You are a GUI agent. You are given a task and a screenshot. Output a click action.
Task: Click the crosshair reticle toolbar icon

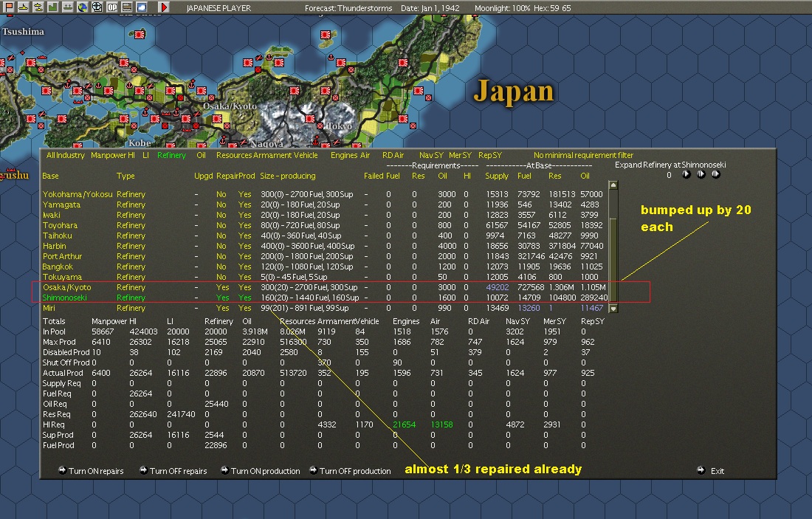click(97, 7)
